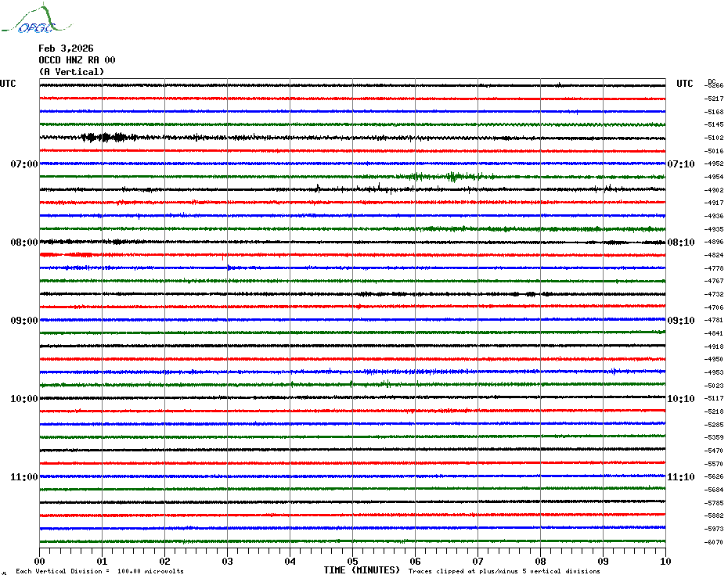
Task: Click the 10 minute tick label on x-axis
Action: coord(665,561)
